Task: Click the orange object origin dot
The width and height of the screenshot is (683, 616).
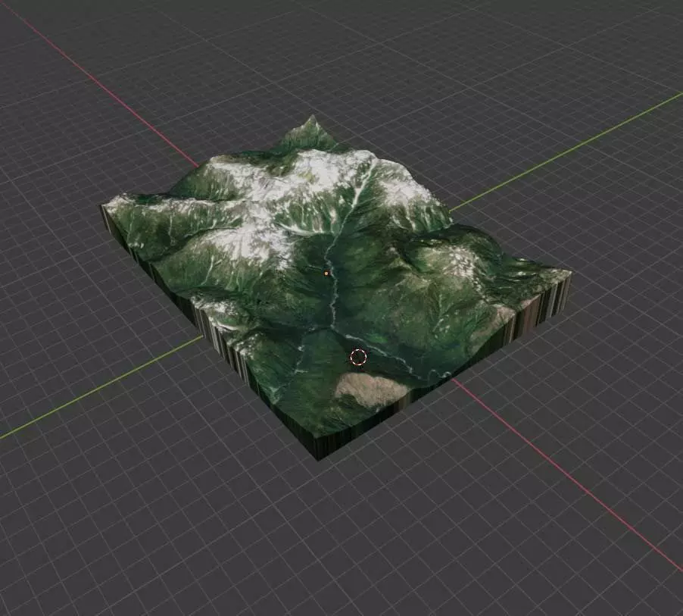Action: pyautogui.click(x=326, y=274)
